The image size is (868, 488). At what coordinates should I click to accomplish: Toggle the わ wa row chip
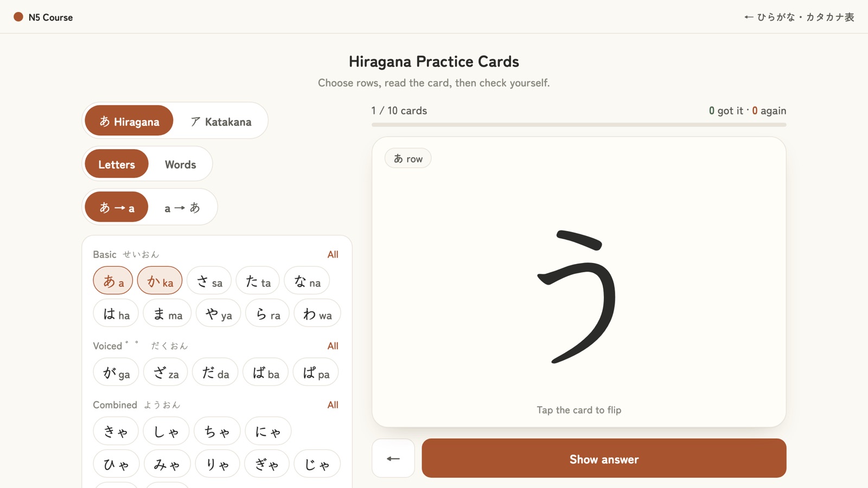pos(317,313)
